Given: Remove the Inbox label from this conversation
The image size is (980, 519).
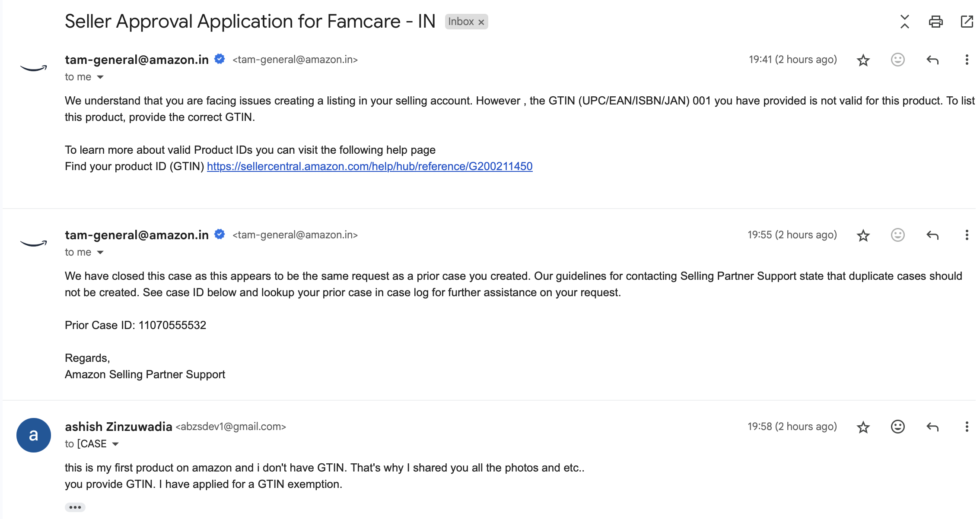Looking at the screenshot, I should pos(481,22).
